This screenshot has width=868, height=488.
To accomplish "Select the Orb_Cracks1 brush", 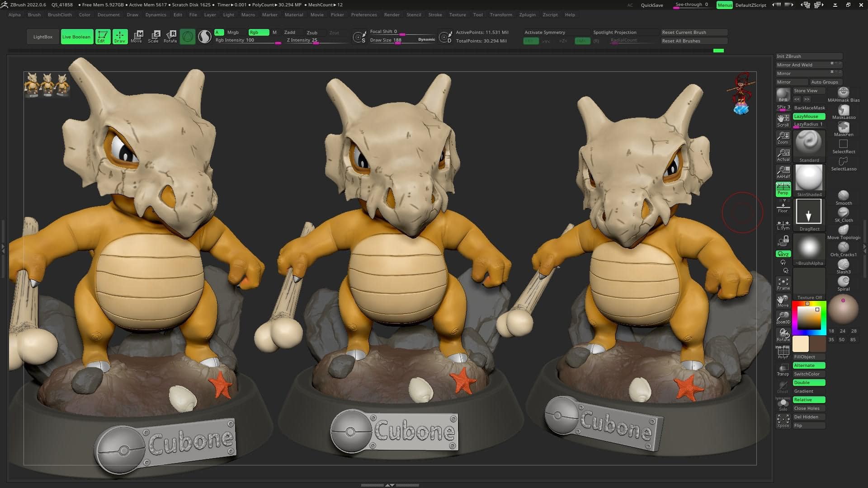I will [x=844, y=249].
